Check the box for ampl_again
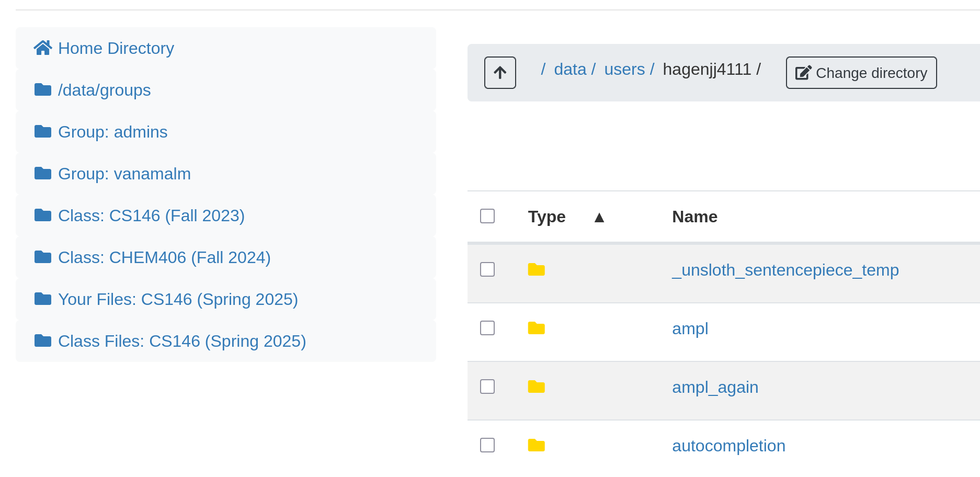Screen dimensions: 980x477 coord(487,387)
